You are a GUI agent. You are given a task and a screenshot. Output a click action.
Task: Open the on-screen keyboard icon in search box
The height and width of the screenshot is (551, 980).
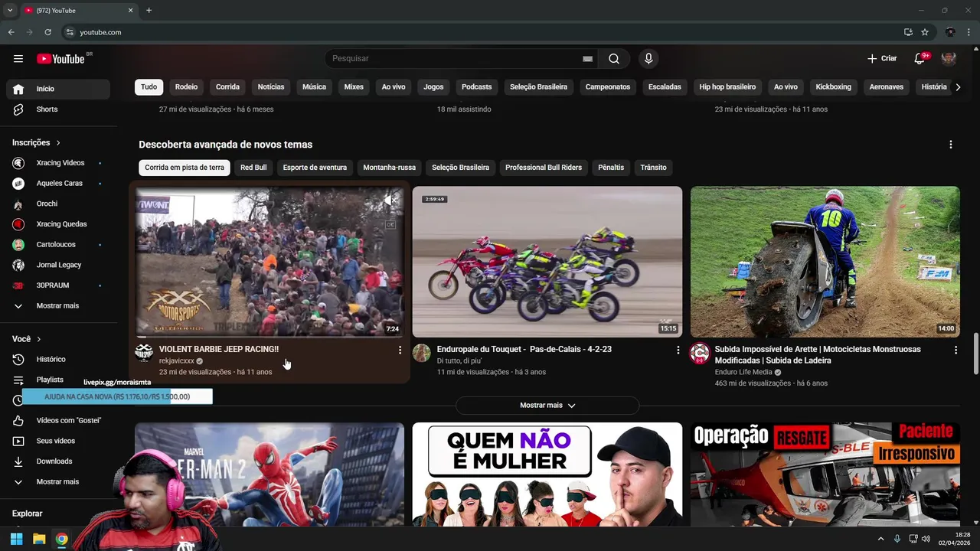coord(587,59)
